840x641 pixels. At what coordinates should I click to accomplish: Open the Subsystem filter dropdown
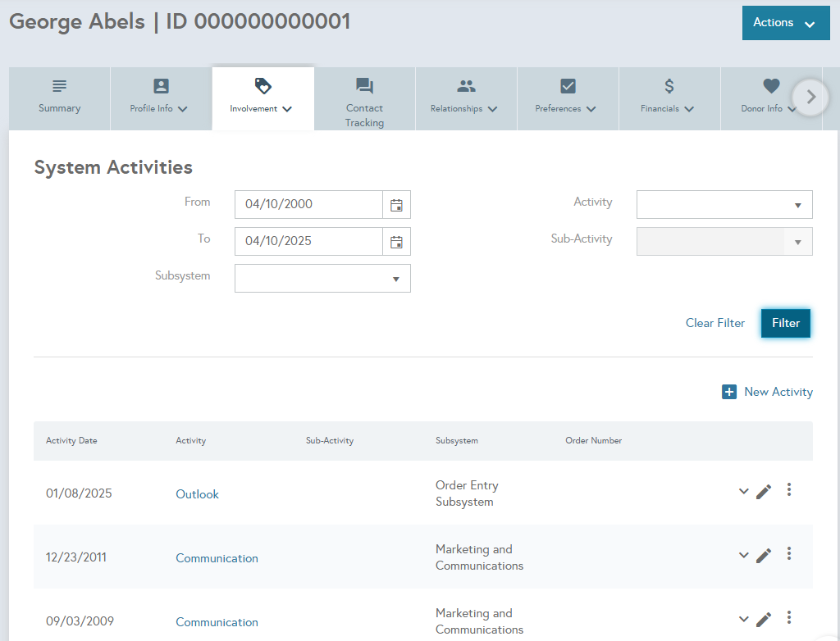322,279
